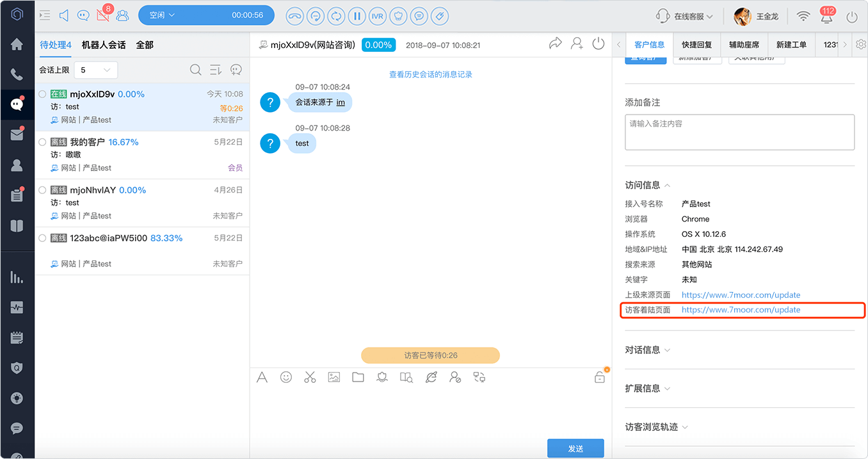Open the phone icon in left sidebar
868x459 pixels.
click(x=17, y=74)
